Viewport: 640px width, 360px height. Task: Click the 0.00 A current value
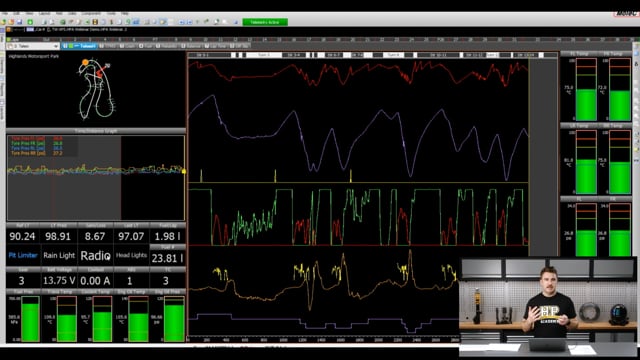[96, 281]
